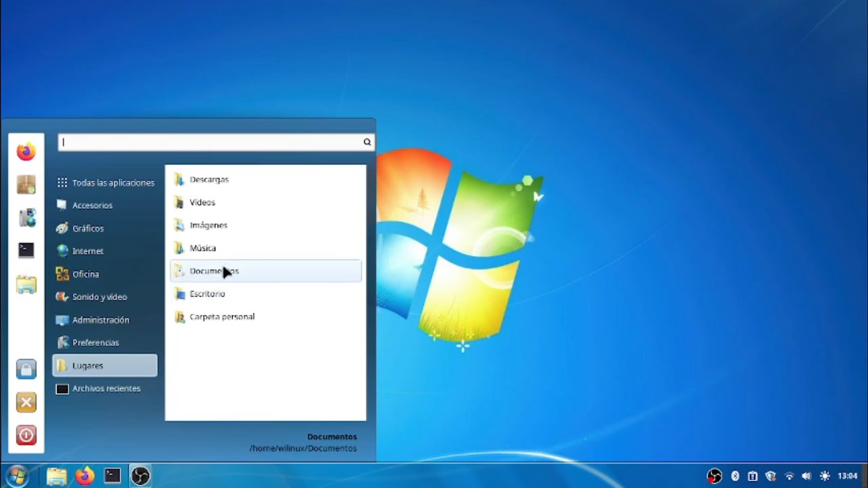Viewport: 868px width, 488px height.
Task: Select the Sonido y vídeo category
Action: pos(105,297)
